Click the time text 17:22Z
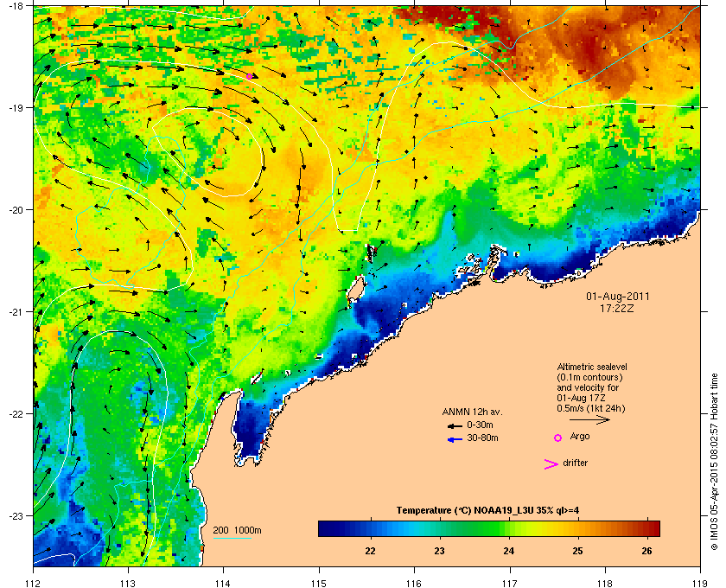The image size is (726, 588). coord(617,308)
